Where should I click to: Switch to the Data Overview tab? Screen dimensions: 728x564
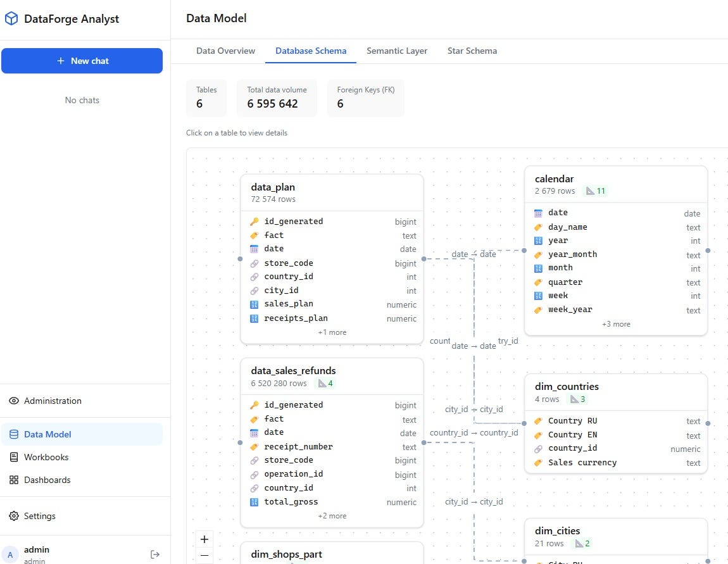(x=225, y=51)
